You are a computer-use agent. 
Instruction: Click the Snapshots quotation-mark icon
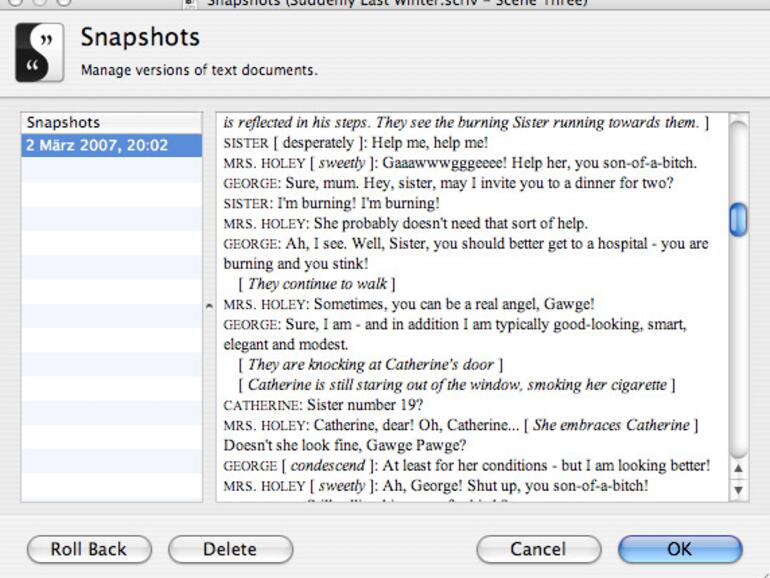pyautogui.click(x=40, y=53)
